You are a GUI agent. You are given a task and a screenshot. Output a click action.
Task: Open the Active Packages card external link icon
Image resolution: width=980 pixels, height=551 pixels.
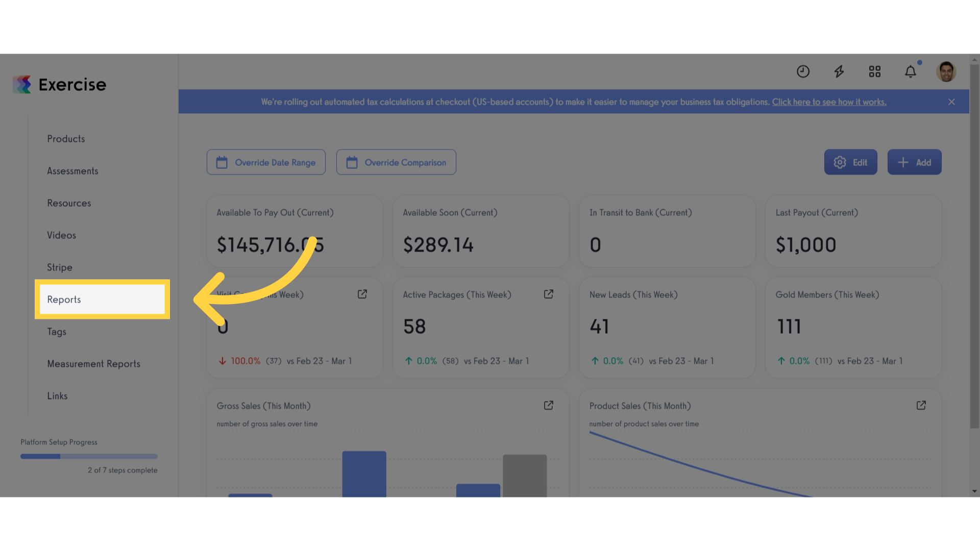pyautogui.click(x=549, y=294)
